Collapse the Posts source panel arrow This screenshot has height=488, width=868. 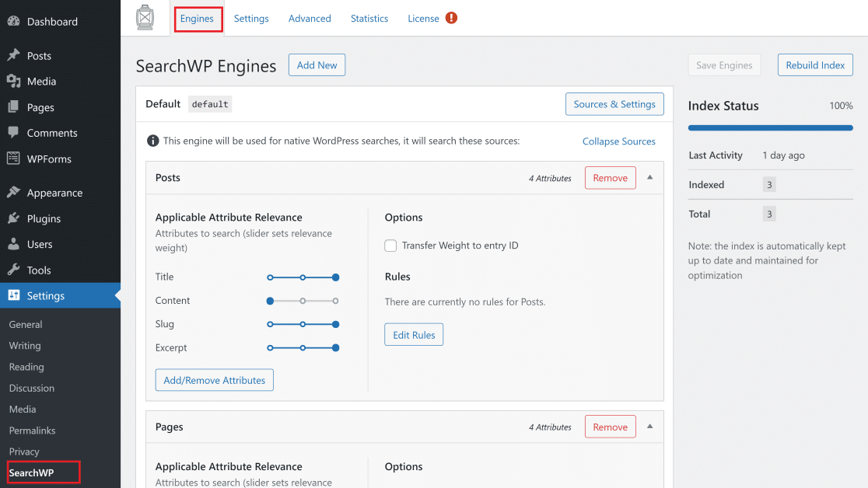(650, 178)
